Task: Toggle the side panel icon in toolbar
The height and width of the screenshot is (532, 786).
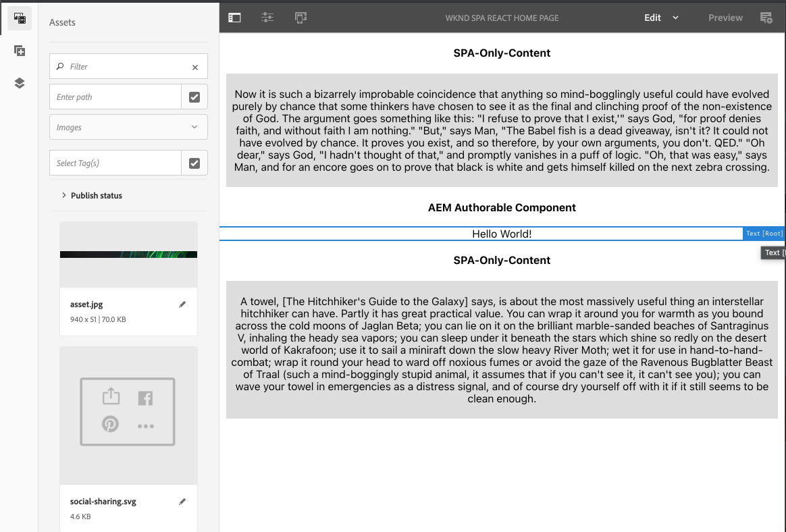Action: coord(234,18)
